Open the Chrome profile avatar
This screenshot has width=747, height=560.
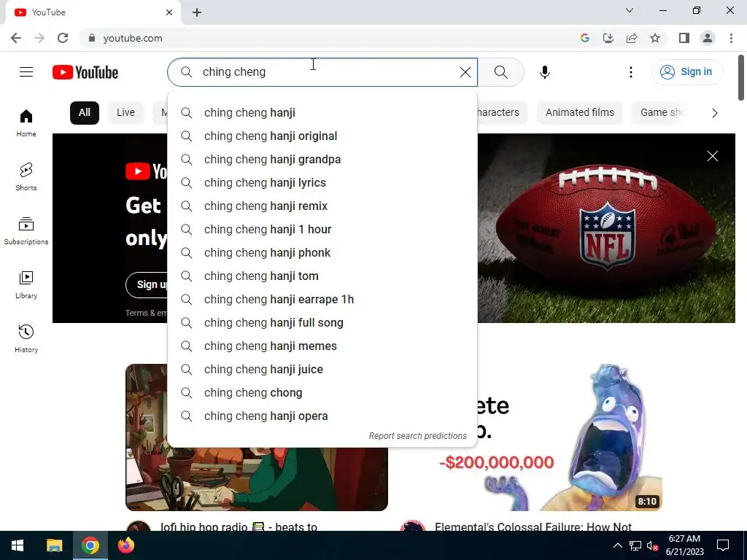(x=708, y=38)
